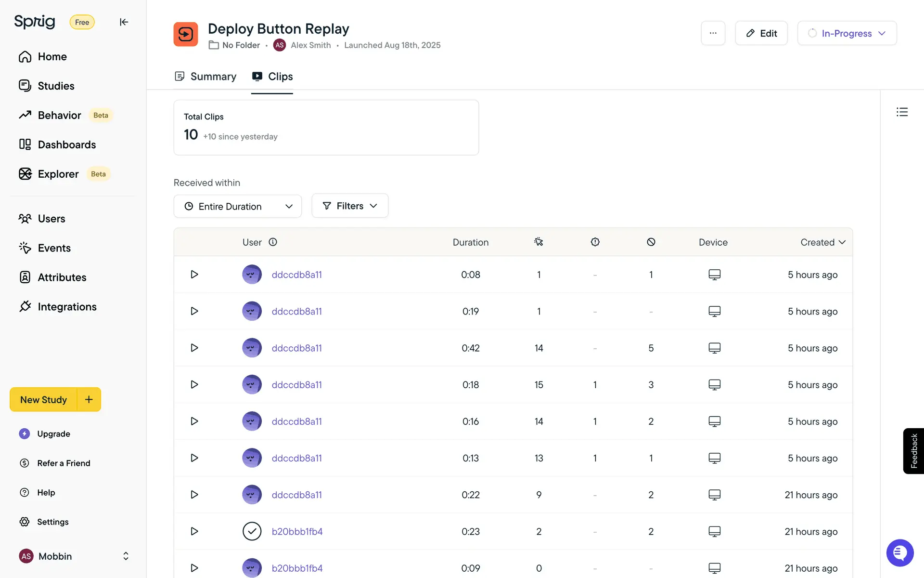Viewport: 924px width, 578px height.
Task: Switch to the Summary tab
Action: pos(206,77)
